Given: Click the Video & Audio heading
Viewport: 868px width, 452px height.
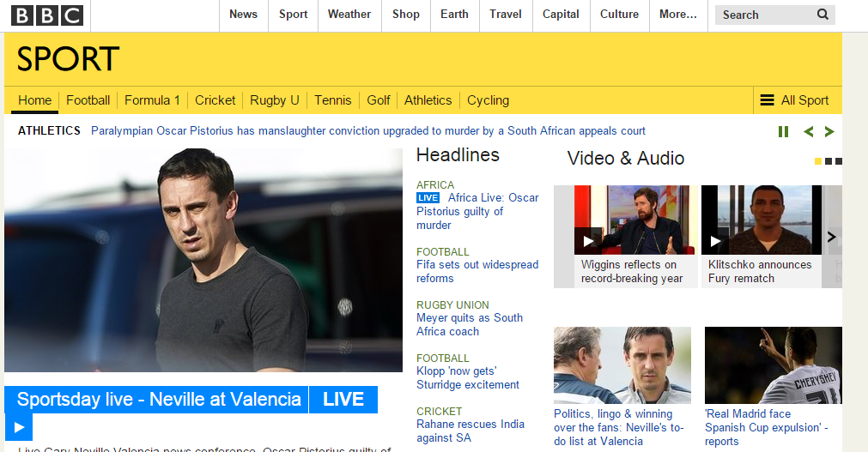Looking at the screenshot, I should click(626, 158).
